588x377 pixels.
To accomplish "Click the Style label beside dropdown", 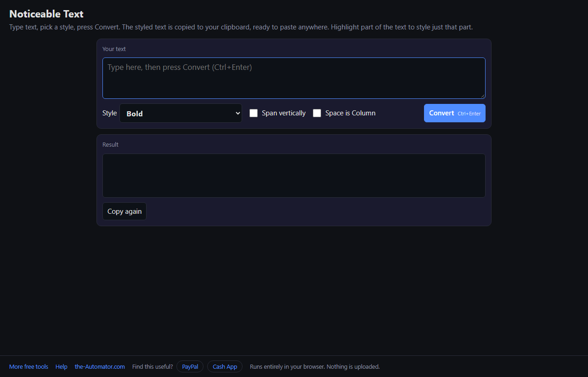I will click(x=109, y=113).
